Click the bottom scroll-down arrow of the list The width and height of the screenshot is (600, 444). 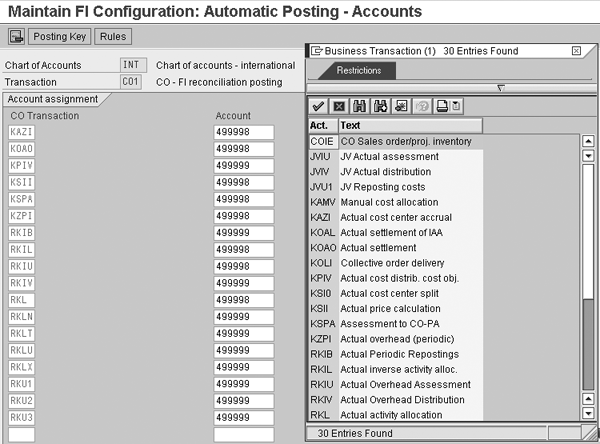[x=588, y=413]
